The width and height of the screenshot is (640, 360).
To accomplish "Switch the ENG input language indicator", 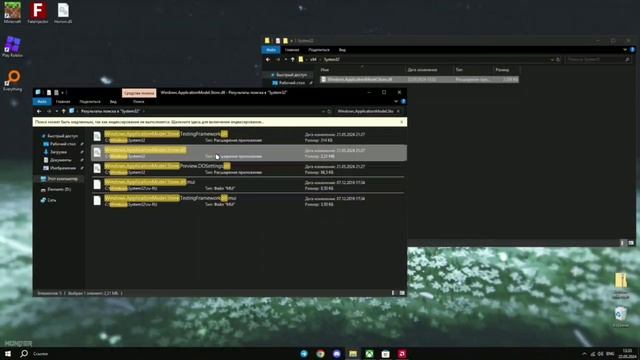I will pos(610,354).
